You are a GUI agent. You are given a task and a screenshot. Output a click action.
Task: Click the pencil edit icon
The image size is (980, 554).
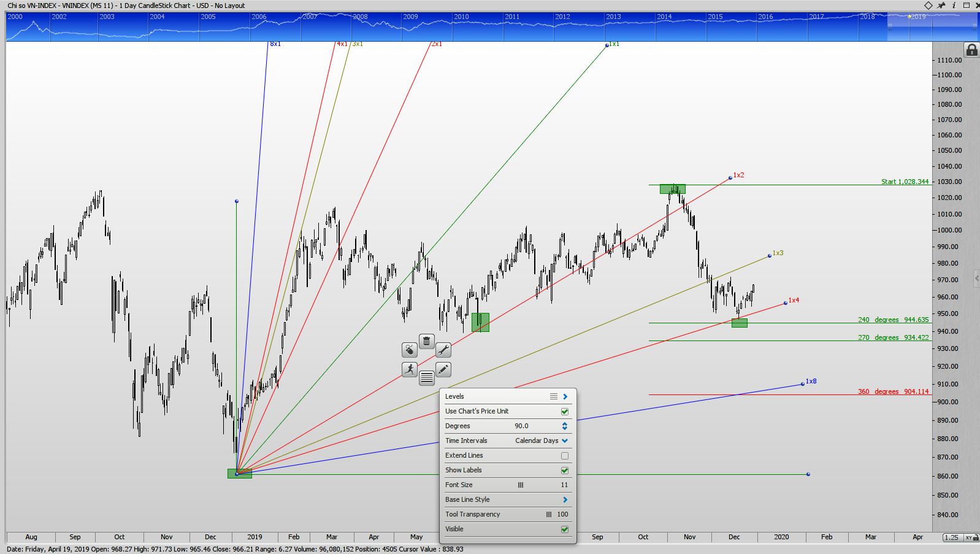tap(443, 369)
